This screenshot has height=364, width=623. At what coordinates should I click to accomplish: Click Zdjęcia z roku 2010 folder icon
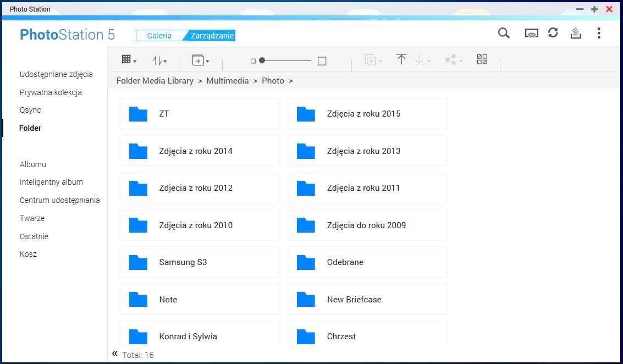tap(138, 225)
